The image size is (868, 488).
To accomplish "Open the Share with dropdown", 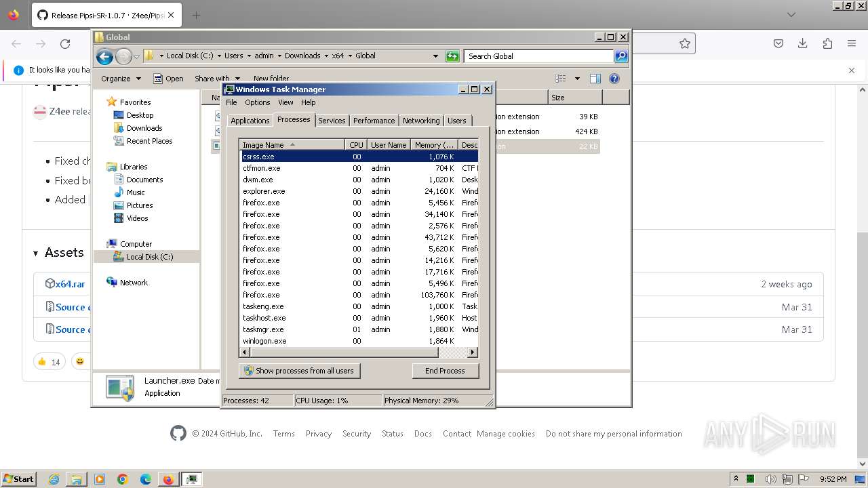I will [217, 79].
